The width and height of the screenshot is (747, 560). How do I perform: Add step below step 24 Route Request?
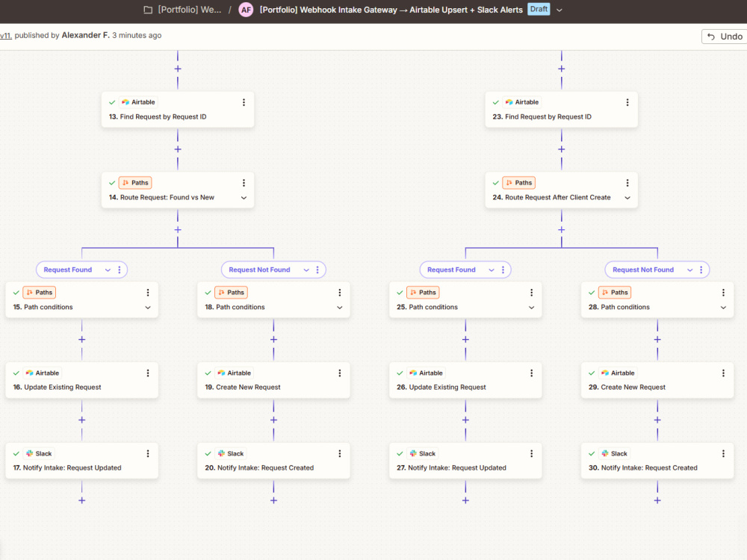point(561,229)
